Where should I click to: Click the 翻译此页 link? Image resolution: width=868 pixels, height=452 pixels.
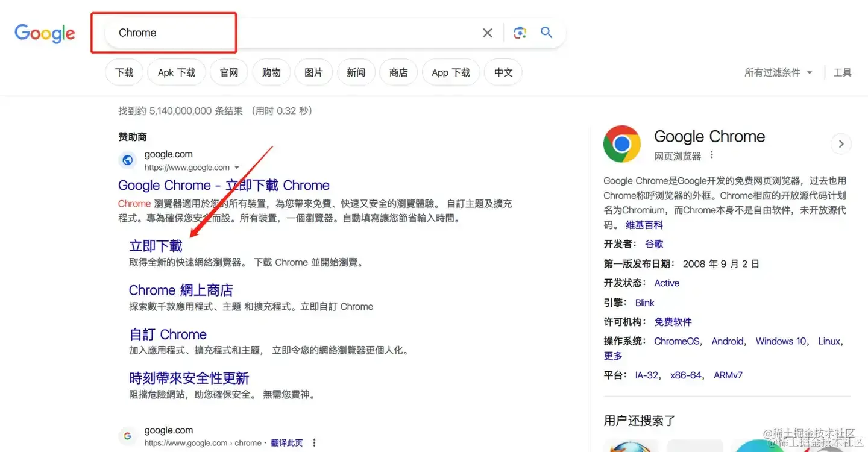click(287, 443)
